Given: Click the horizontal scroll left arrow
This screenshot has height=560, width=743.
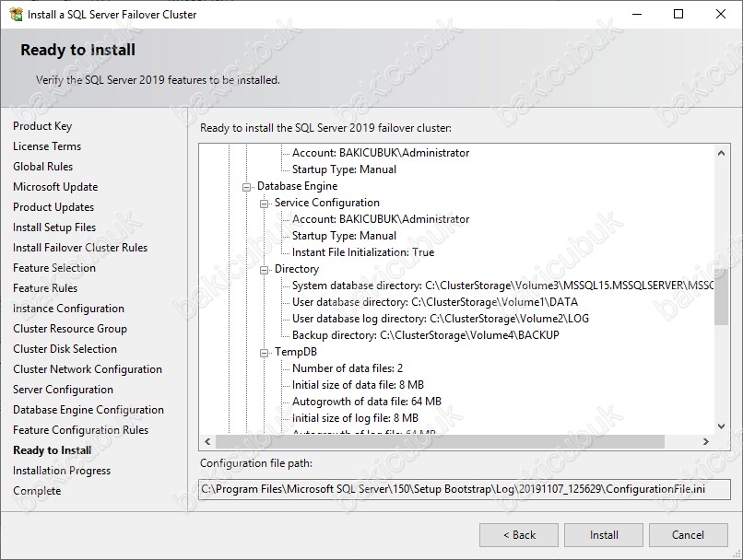Looking at the screenshot, I should coord(207,442).
